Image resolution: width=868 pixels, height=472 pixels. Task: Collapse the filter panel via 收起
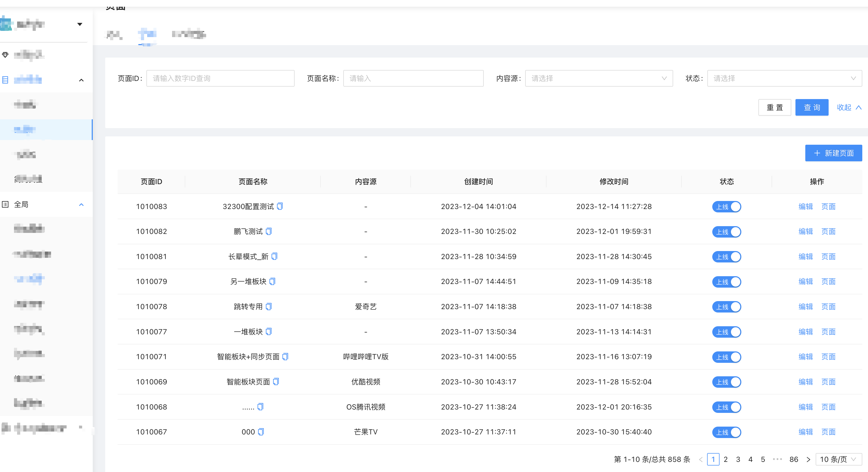click(x=849, y=107)
